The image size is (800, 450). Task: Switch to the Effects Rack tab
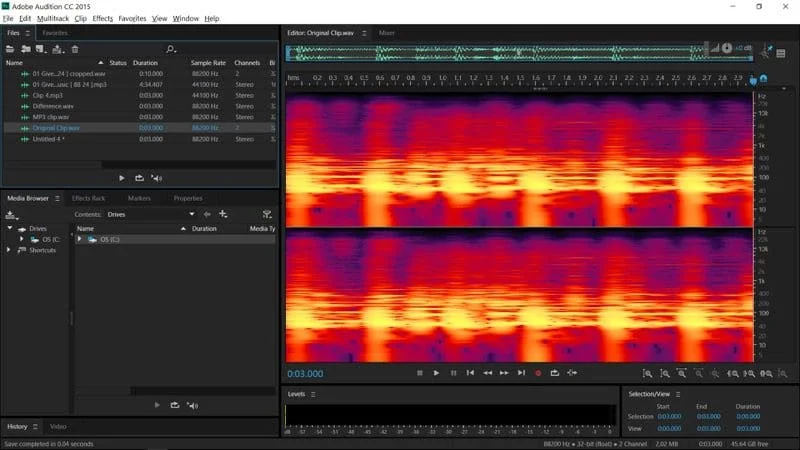coord(88,198)
